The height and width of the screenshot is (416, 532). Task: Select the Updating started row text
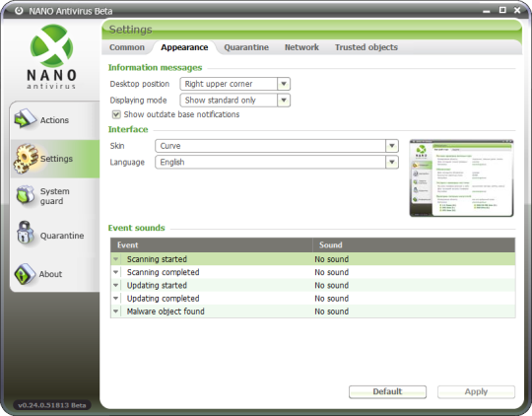pyautogui.click(x=157, y=285)
